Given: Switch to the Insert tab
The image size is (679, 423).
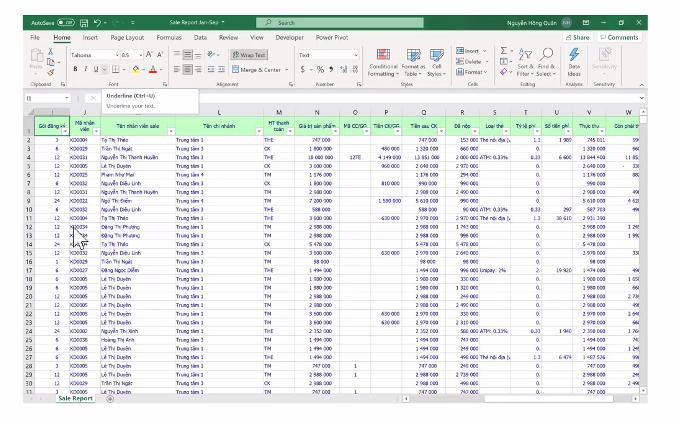Looking at the screenshot, I should [x=90, y=38].
